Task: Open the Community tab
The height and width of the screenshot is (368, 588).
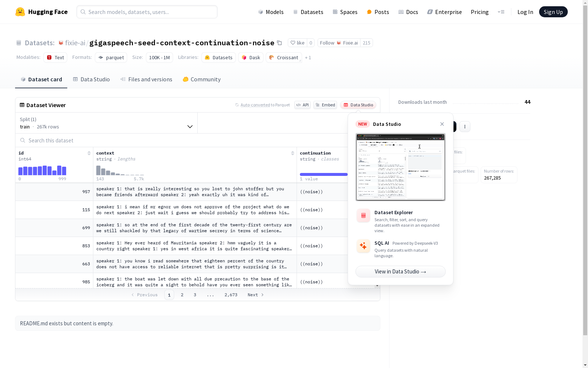Action: [x=202, y=79]
